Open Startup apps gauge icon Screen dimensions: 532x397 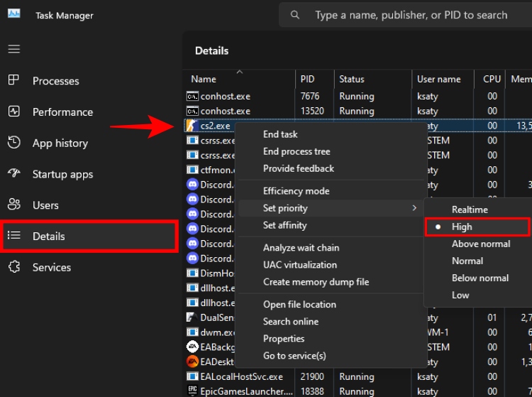click(x=14, y=174)
